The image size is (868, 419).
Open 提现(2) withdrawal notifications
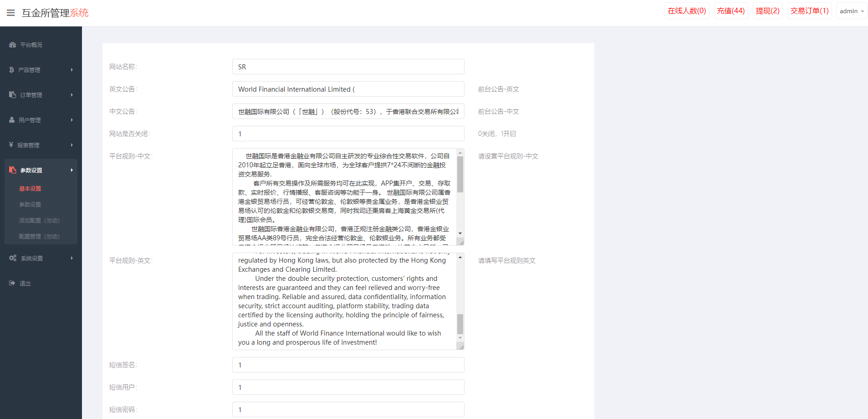[x=767, y=11]
